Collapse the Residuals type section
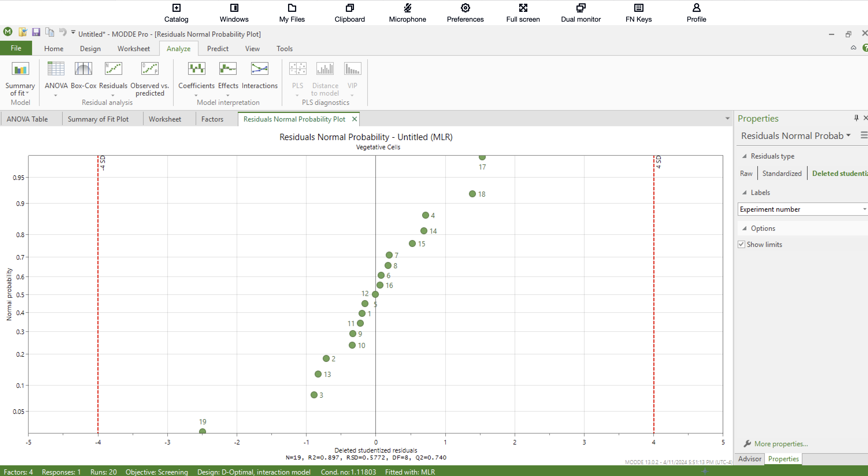The height and width of the screenshot is (476, 868). point(744,156)
